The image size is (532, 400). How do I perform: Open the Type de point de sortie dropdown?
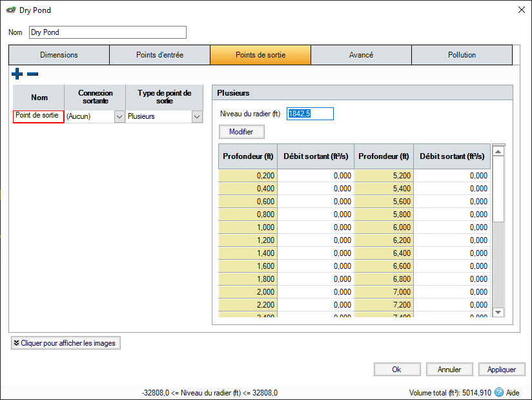tap(197, 116)
